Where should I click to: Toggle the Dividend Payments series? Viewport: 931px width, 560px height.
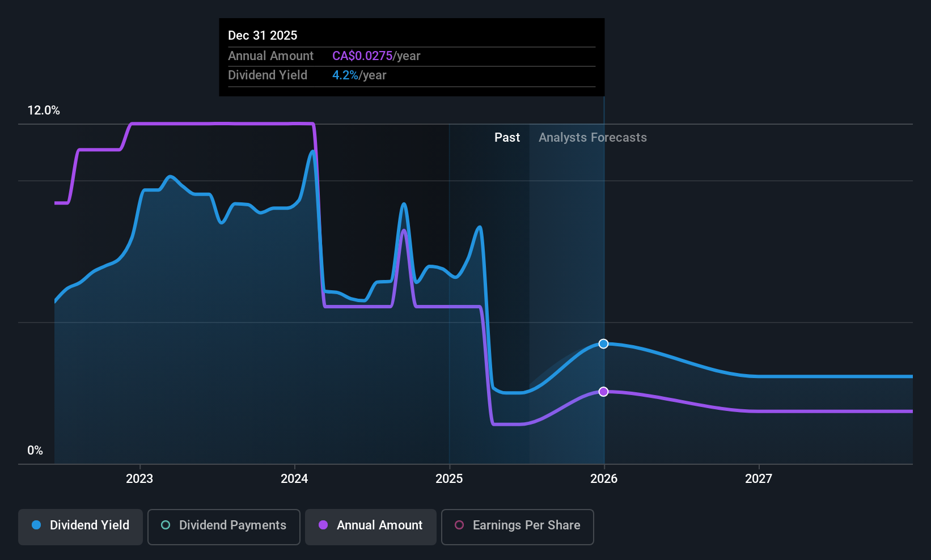224,527
